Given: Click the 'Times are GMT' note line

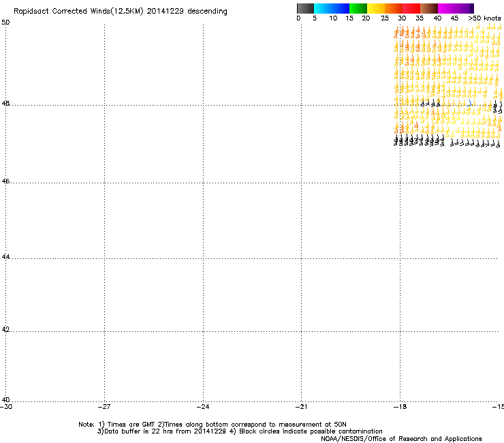Looking at the screenshot, I should click(212, 425).
